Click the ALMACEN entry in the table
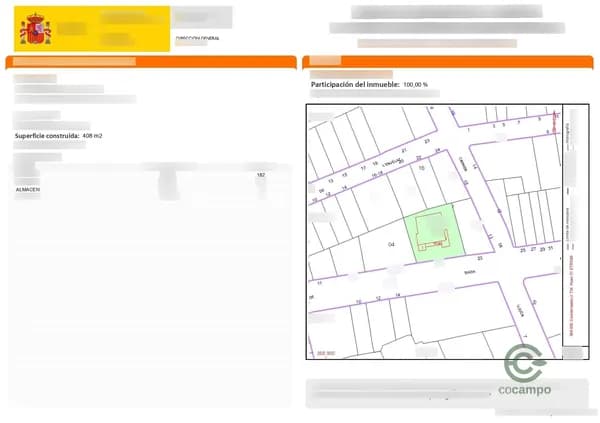 pos(28,188)
